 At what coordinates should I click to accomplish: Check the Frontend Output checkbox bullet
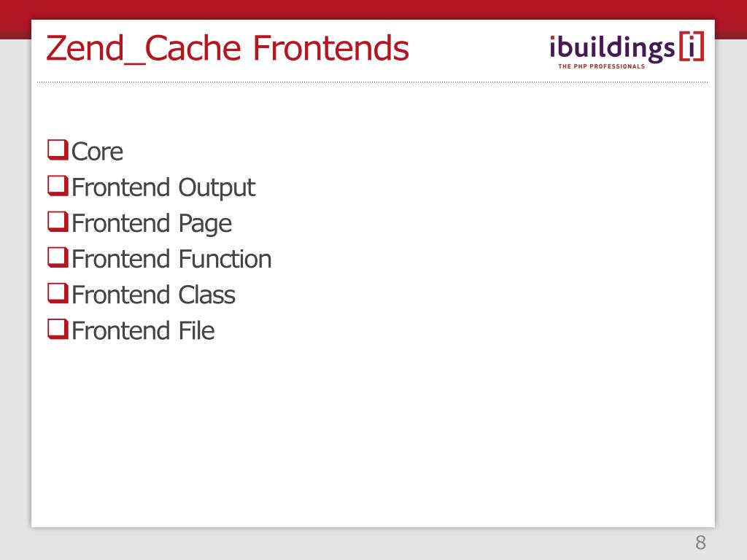(58, 186)
